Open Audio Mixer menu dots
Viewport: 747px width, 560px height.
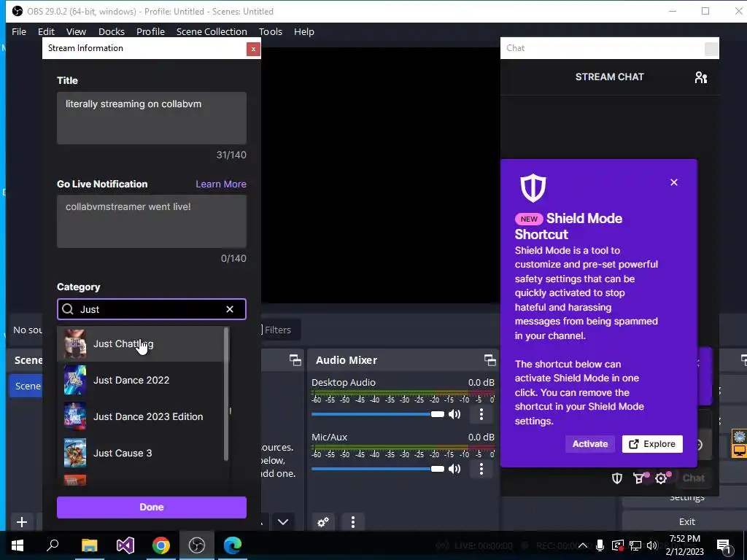[x=352, y=522]
